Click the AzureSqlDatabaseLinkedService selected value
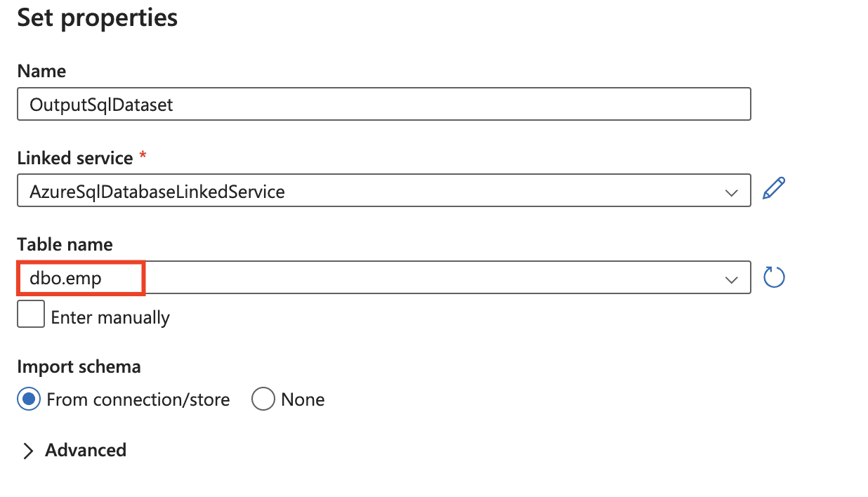Screen dimensions: 868x497 (x=157, y=192)
